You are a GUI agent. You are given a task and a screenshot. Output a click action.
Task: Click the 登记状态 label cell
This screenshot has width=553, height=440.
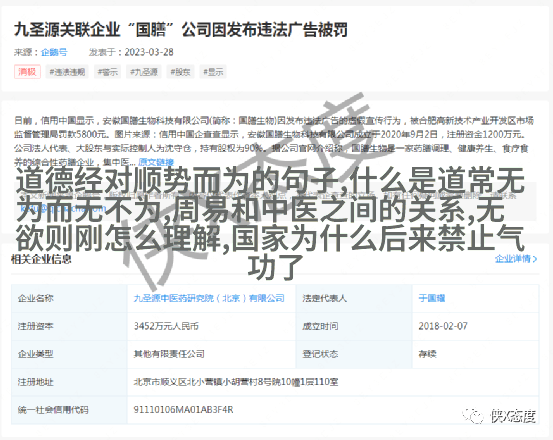point(354,354)
